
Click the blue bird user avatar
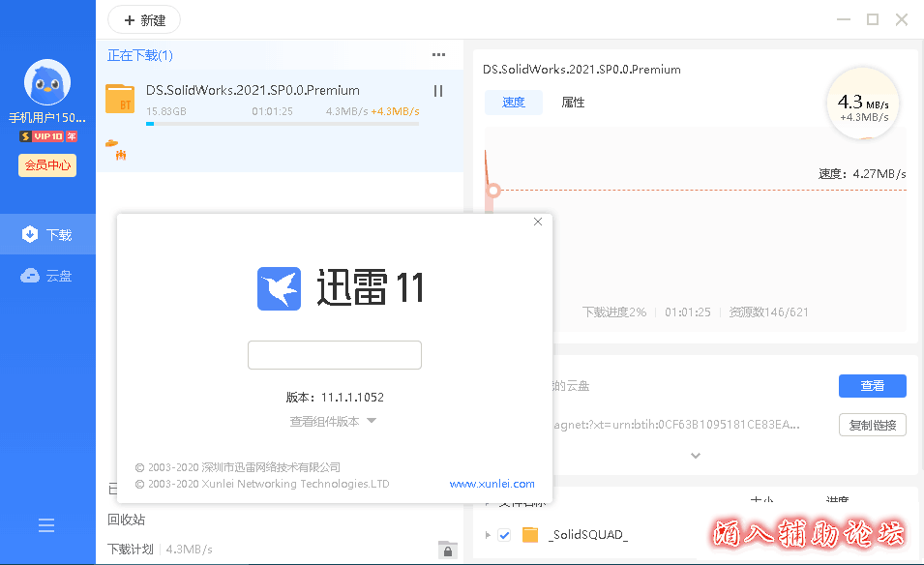(x=47, y=83)
